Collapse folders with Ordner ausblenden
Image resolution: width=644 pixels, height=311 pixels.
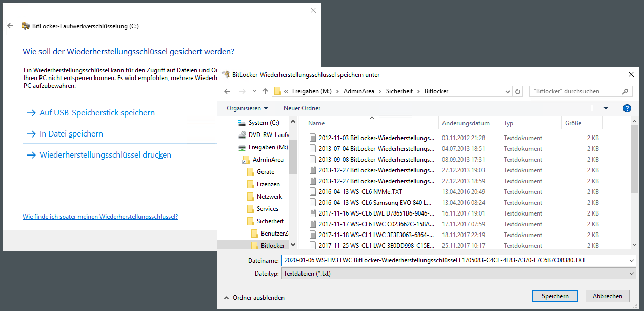click(254, 298)
